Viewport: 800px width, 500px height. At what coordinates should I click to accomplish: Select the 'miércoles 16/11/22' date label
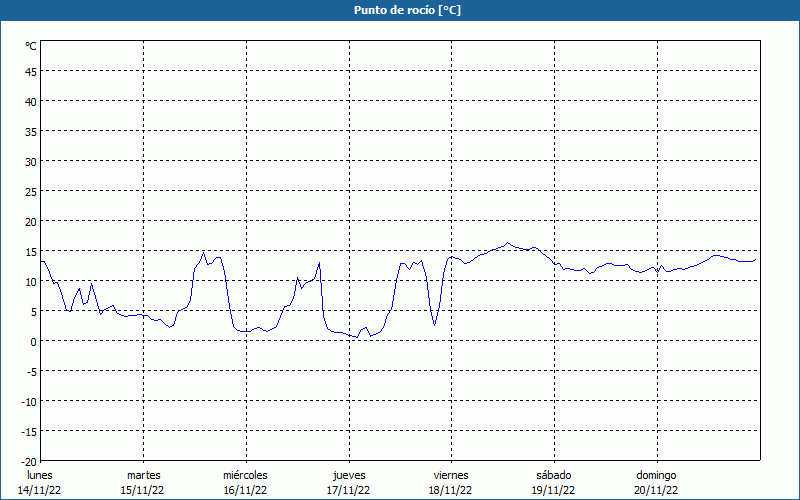point(245,482)
